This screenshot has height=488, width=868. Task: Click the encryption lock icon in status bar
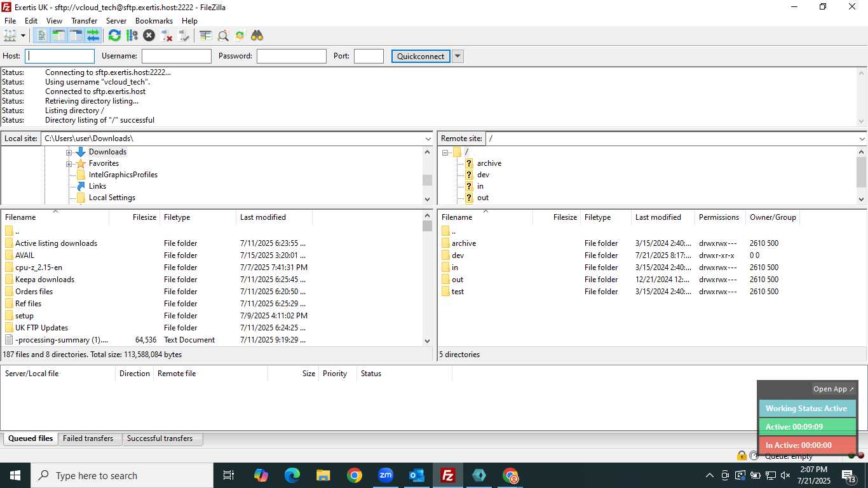742,456
